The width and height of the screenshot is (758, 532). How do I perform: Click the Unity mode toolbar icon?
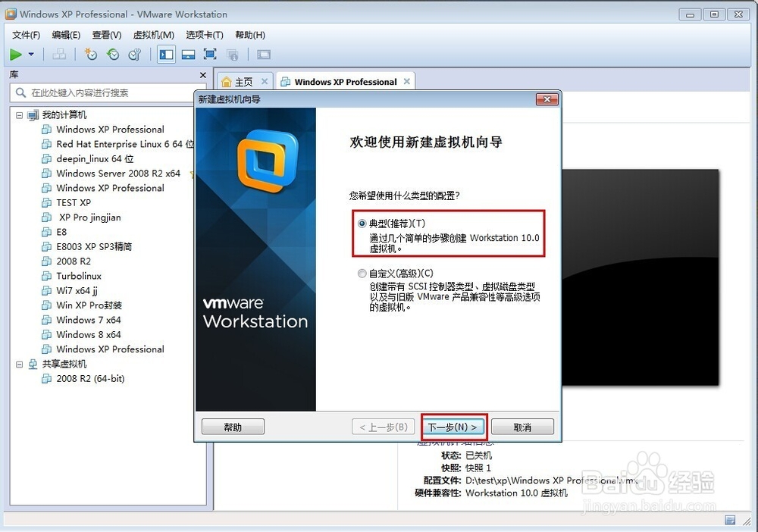233,55
